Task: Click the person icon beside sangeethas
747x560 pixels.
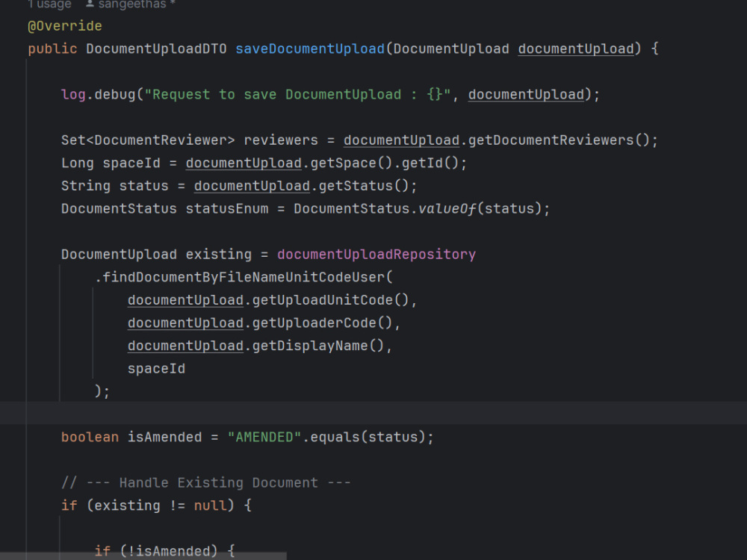Action: pyautogui.click(x=90, y=4)
